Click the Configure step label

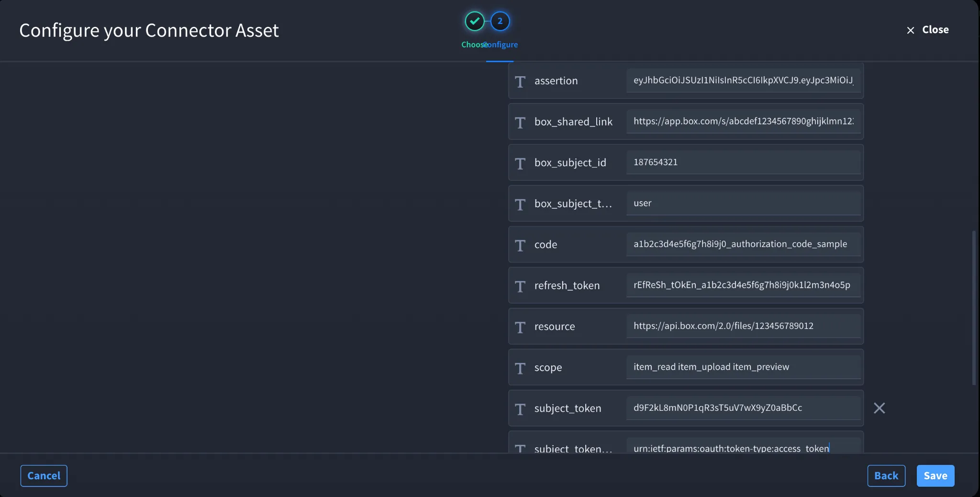point(501,45)
